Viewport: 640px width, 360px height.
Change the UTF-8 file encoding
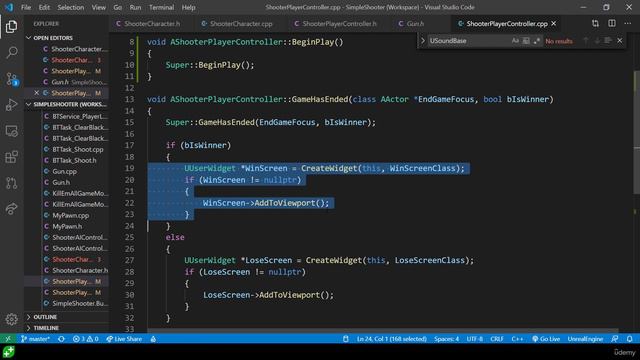(474, 339)
